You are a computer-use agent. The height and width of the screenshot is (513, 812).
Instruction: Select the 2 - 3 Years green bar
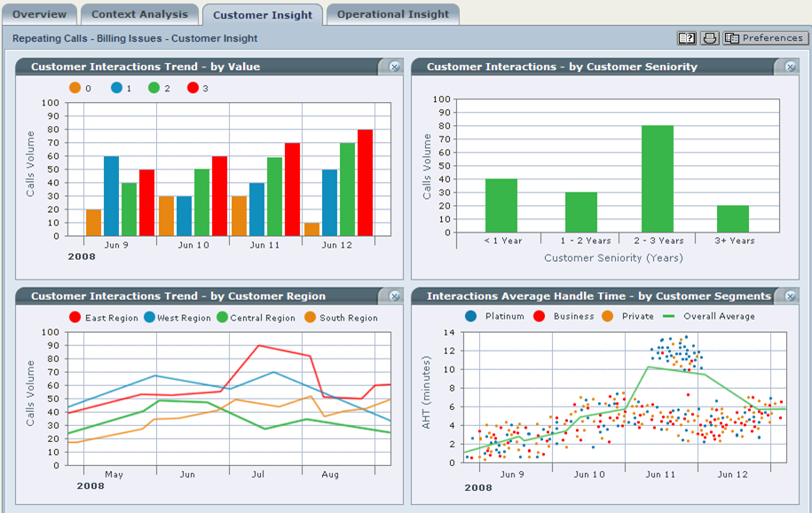658,178
